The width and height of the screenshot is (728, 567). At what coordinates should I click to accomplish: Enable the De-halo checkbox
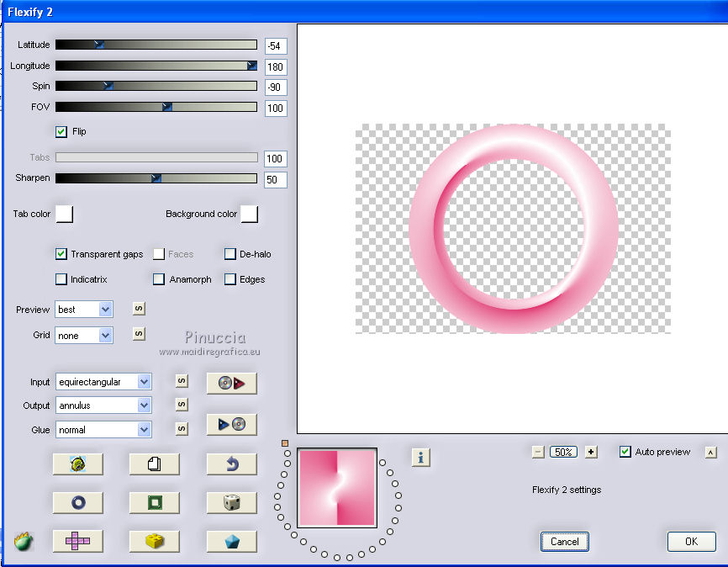229,254
